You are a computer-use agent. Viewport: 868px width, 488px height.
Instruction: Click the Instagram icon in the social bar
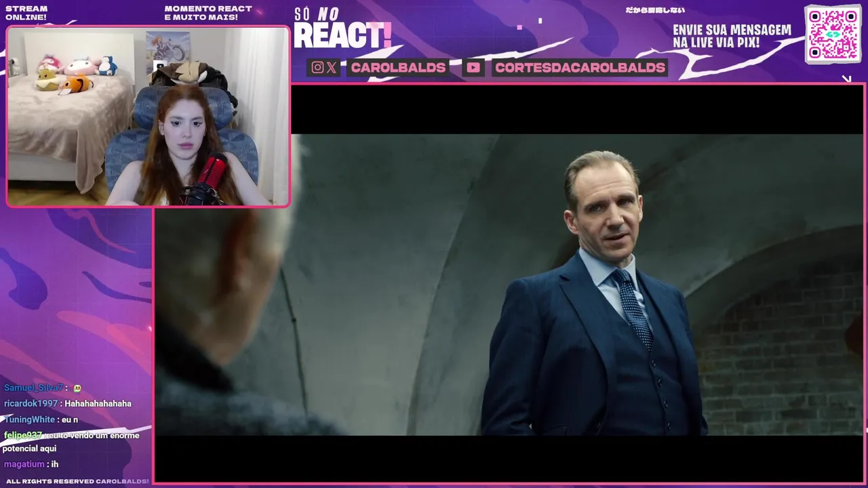317,67
